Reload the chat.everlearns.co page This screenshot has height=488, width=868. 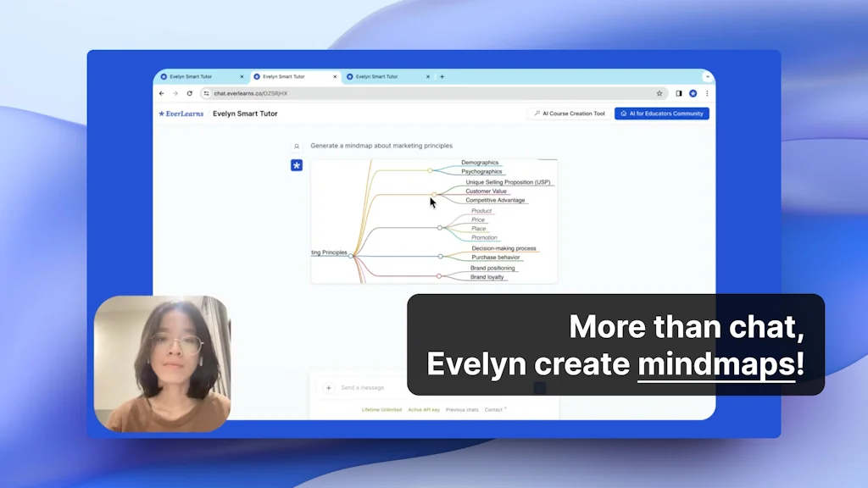[188, 93]
